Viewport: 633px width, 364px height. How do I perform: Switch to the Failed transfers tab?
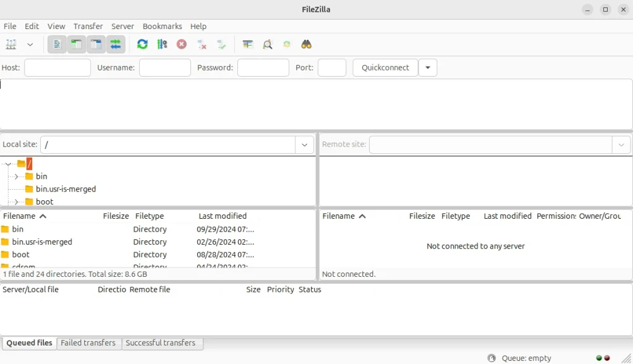pos(88,343)
